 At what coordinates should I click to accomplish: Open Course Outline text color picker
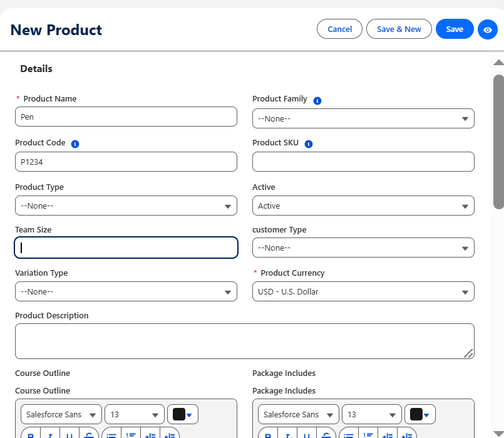183,415
